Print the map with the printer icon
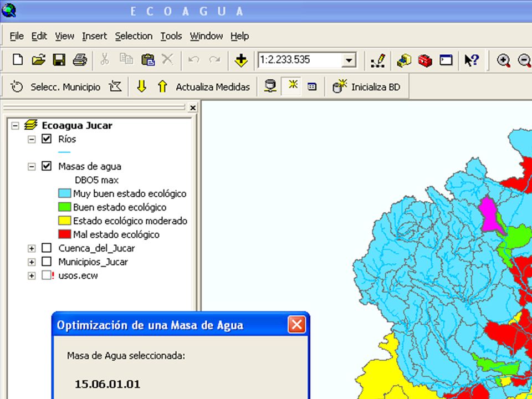Viewport: 532px width, 399px height. coord(80,60)
